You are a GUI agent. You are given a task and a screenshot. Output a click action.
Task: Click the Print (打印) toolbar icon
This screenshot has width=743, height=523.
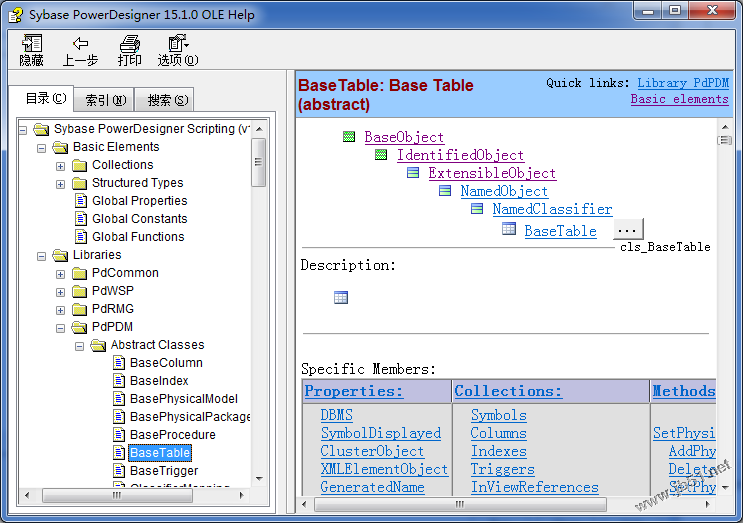(x=129, y=44)
